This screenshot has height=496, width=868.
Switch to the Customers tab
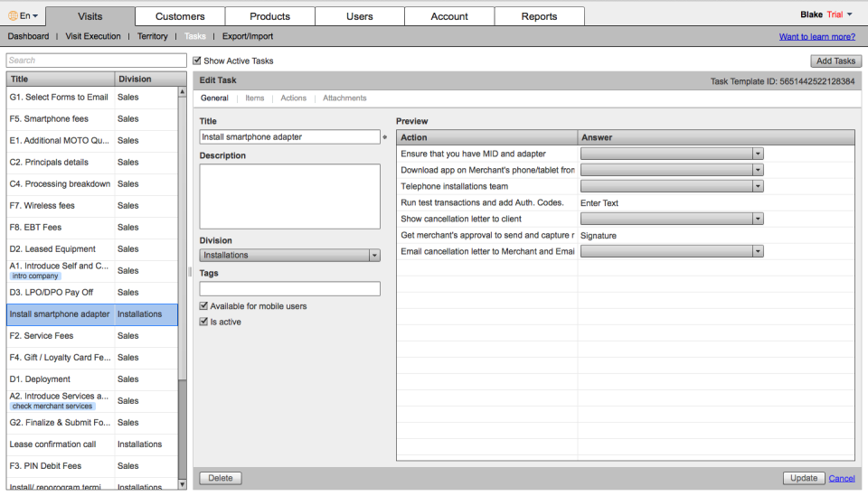(x=180, y=16)
